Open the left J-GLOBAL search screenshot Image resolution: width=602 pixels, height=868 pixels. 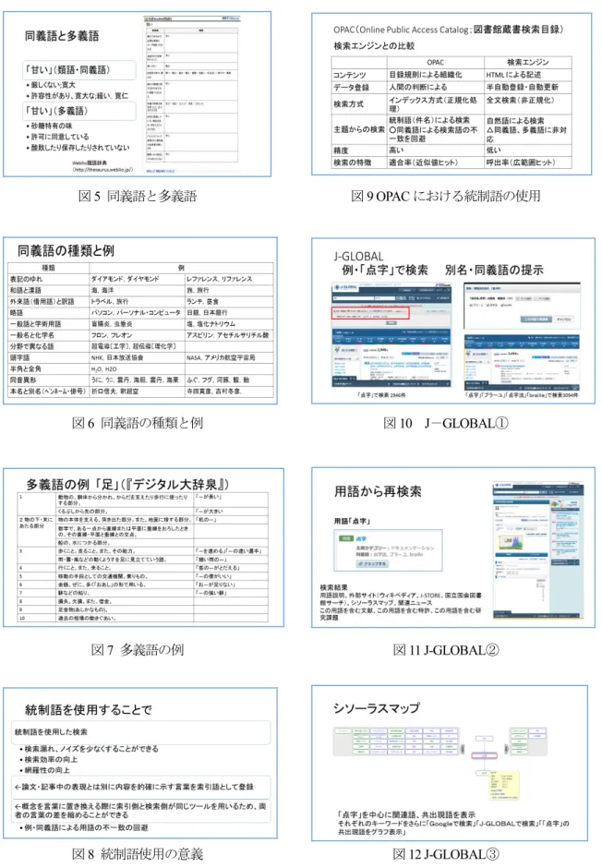click(391, 334)
